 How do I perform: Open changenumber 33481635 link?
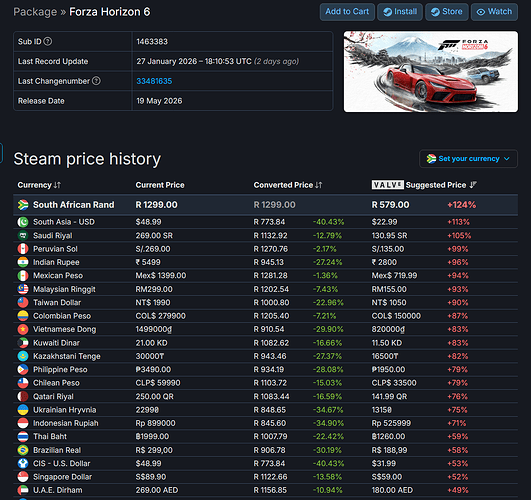[x=154, y=81]
